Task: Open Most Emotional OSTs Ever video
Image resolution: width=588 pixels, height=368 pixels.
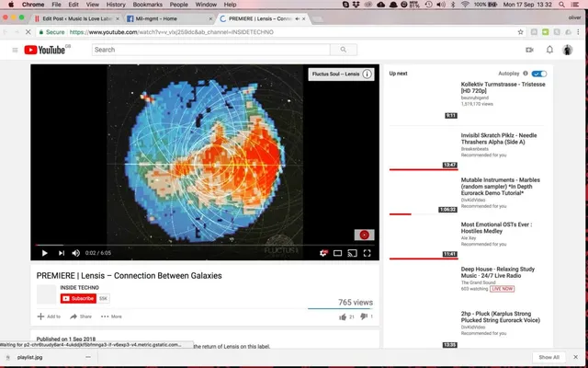Action: pyautogui.click(x=496, y=227)
